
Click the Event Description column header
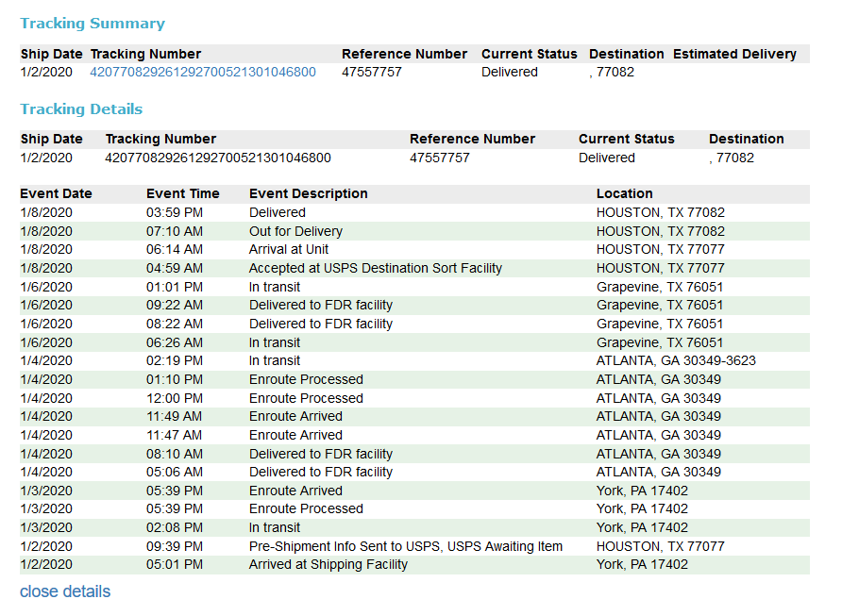coord(309,193)
